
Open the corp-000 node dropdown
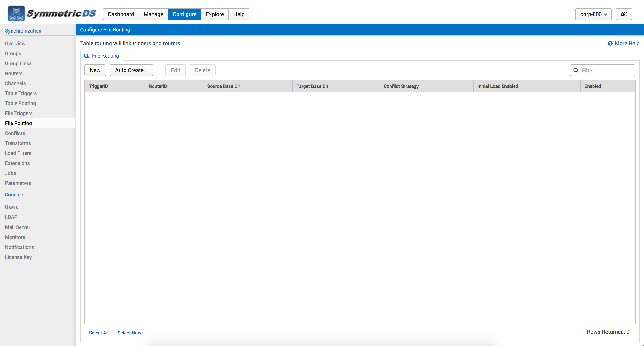point(593,14)
